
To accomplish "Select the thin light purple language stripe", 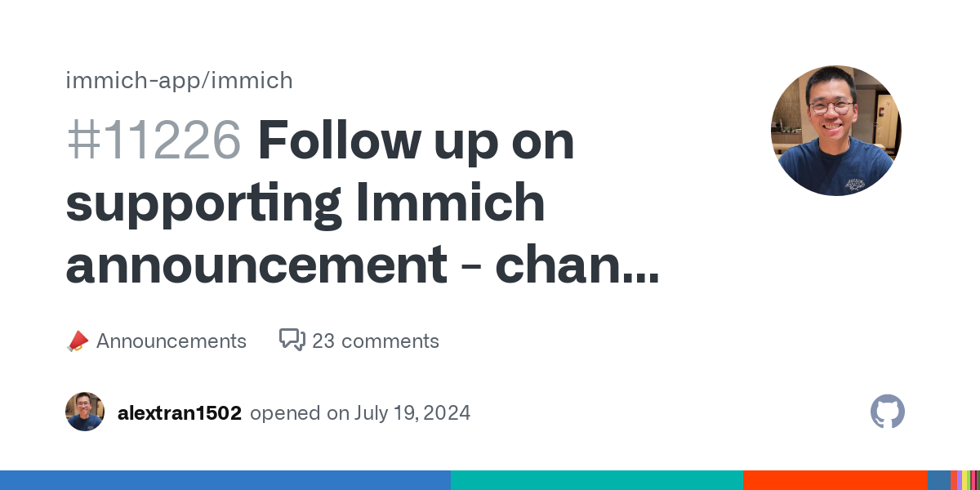I will (959, 480).
